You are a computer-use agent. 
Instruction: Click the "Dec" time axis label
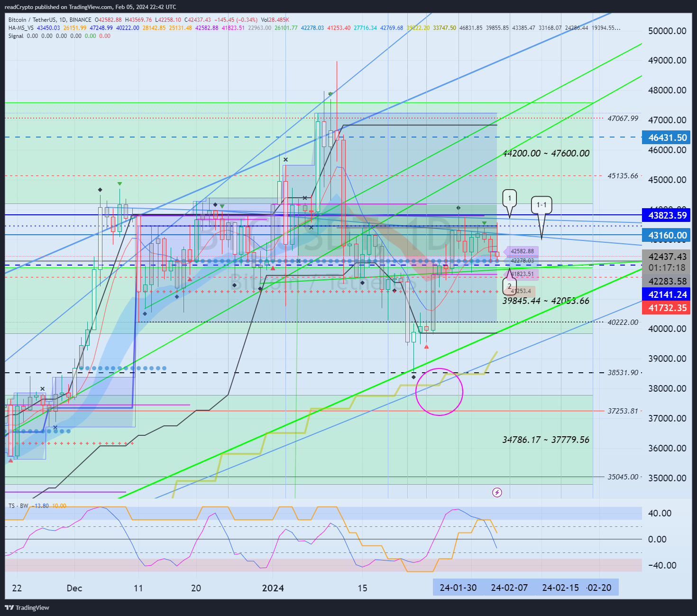coord(74,588)
